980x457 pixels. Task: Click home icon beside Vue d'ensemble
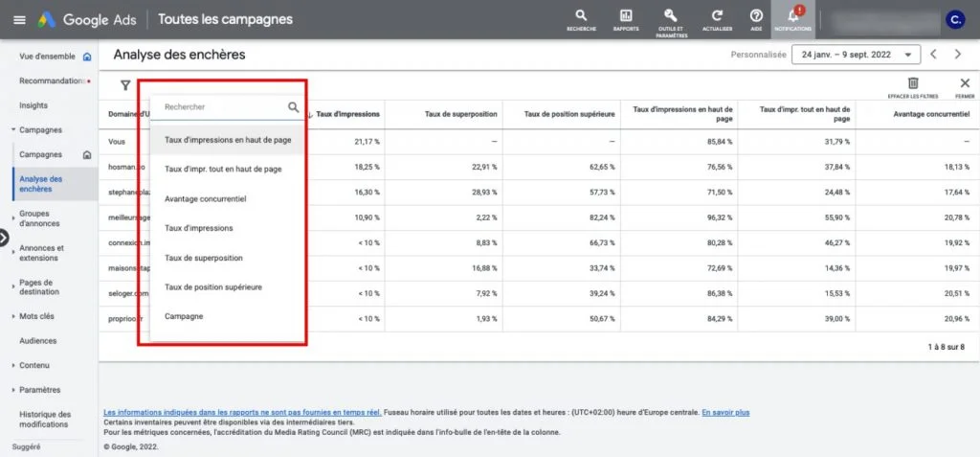click(x=87, y=57)
